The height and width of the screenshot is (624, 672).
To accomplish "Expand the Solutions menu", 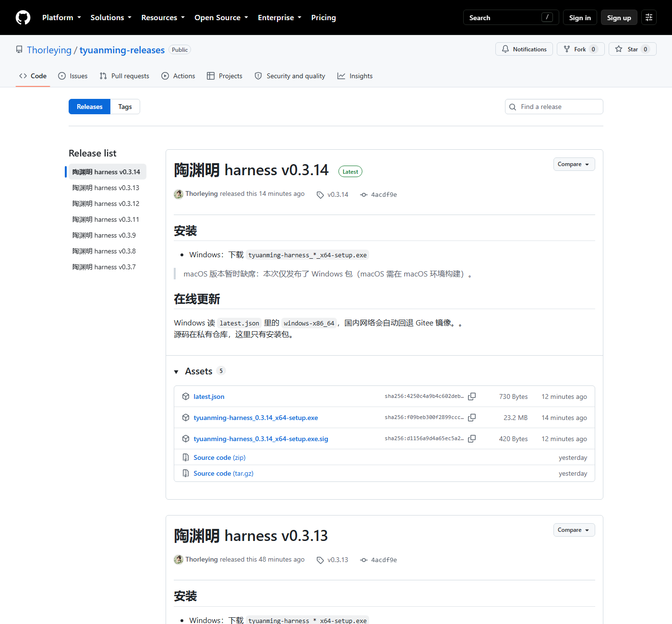I will [111, 18].
